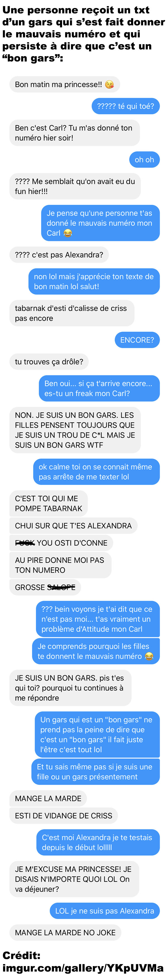Image resolution: width=167 pixels, height=980 pixels.
Task: Click the 'GROSSE' crossed-out word message
Action: coord(45,587)
